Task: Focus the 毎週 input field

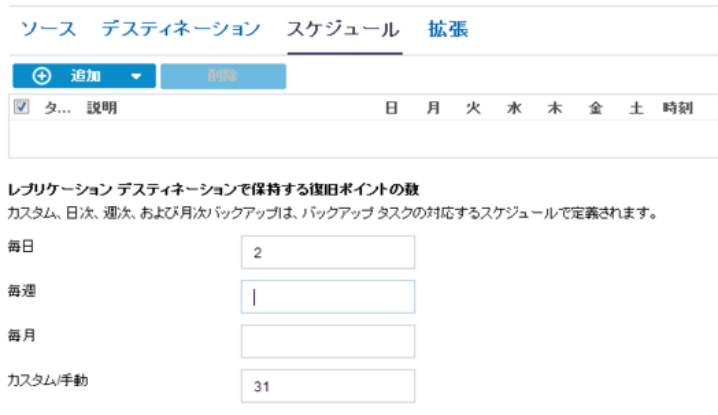Action: point(328,297)
